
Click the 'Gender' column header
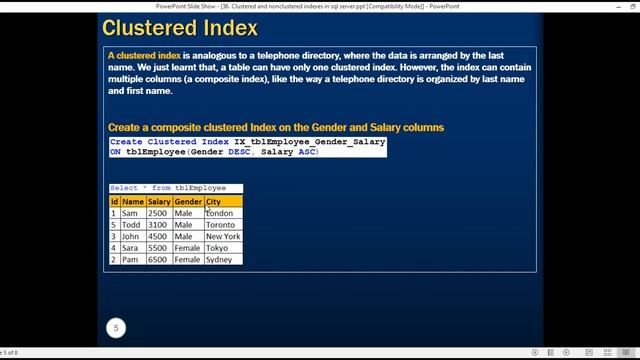point(188,202)
